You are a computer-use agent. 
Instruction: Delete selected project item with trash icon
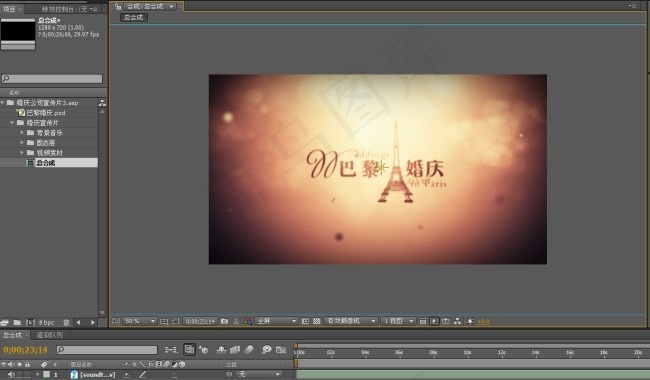66,322
